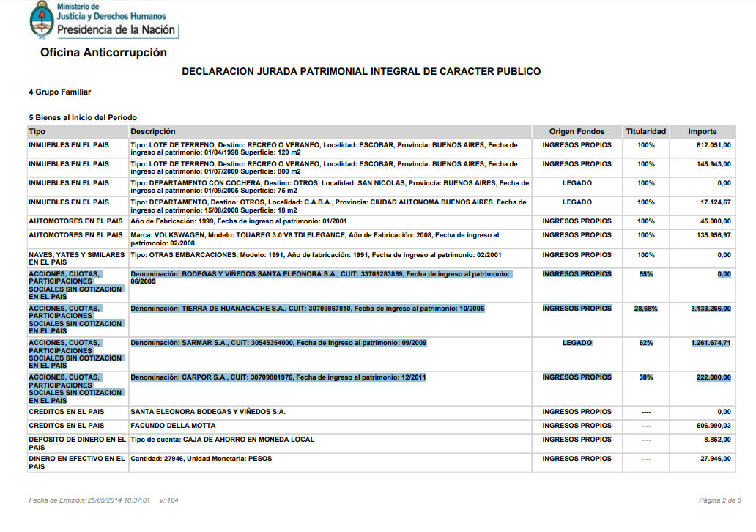Select the 55% titularidad value
The width and height of the screenshot is (756, 532).
point(645,274)
